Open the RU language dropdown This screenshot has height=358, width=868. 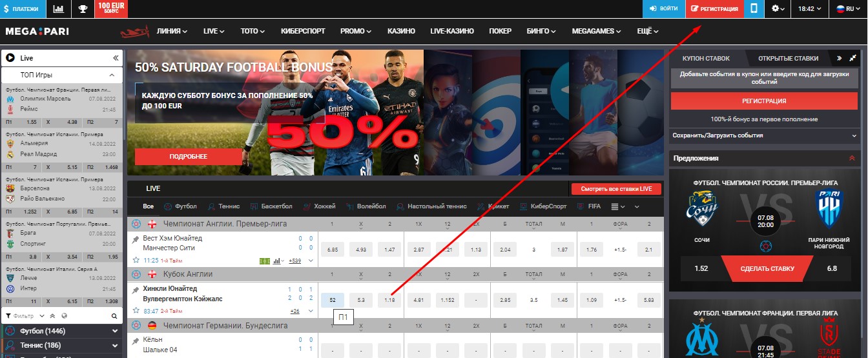tap(849, 9)
